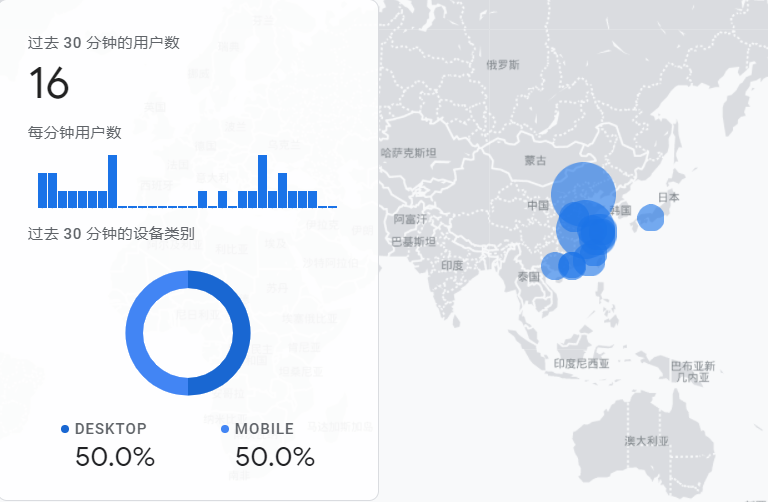Click the 过去 30 分钟的设备类别 heading

[x=111, y=234]
